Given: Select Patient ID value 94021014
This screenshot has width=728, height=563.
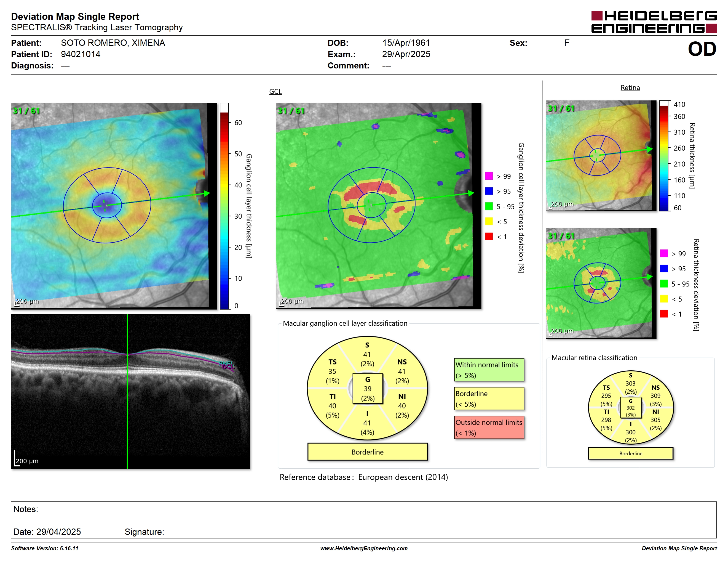Looking at the screenshot, I should pos(80,54).
